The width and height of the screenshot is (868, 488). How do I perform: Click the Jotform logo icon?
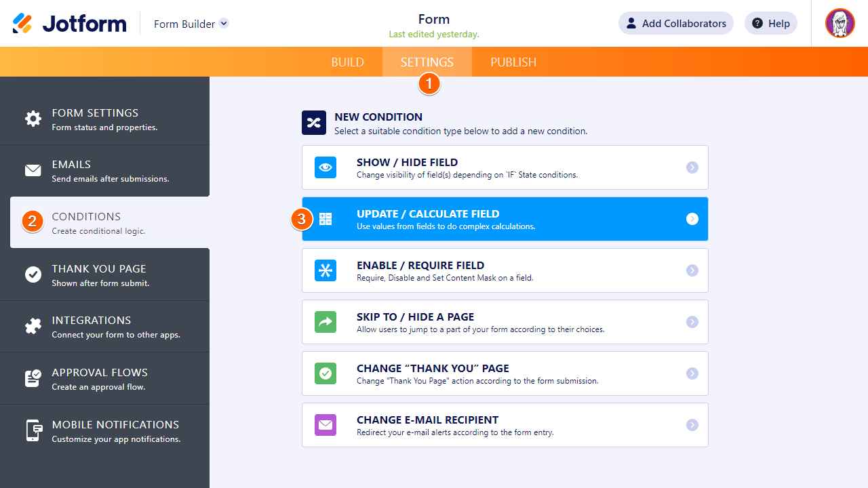22,23
